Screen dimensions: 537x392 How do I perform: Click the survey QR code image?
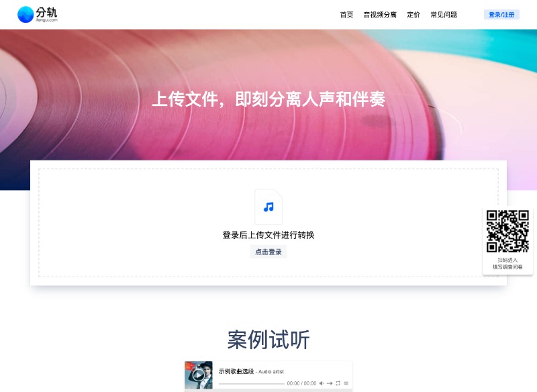click(507, 232)
